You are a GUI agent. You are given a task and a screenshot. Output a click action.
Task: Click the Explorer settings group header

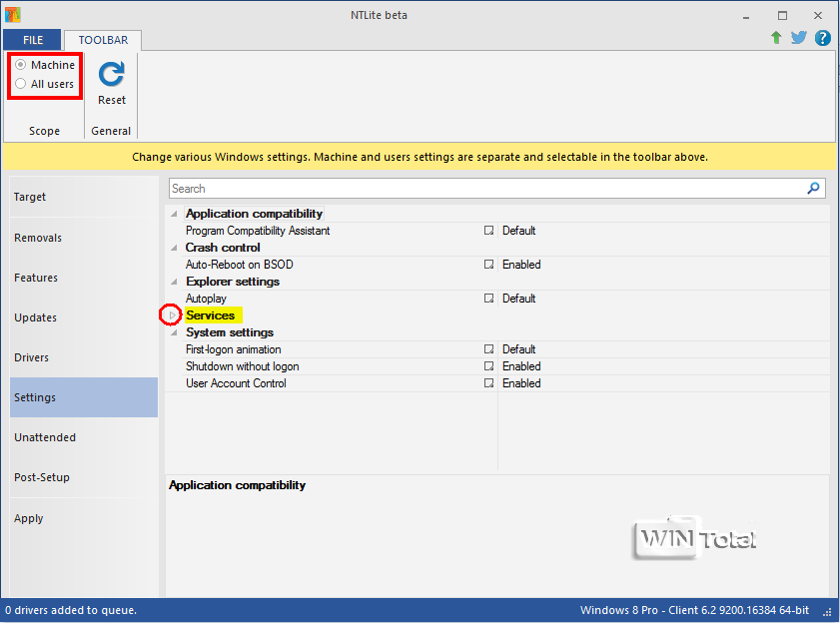pyautogui.click(x=233, y=282)
